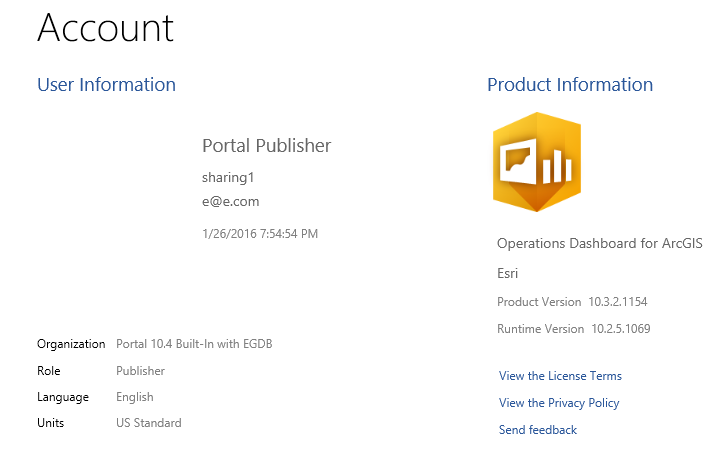This screenshot has width=716, height=456.
Task: Click the e@e.com email address
Action: tap(231, 200)
